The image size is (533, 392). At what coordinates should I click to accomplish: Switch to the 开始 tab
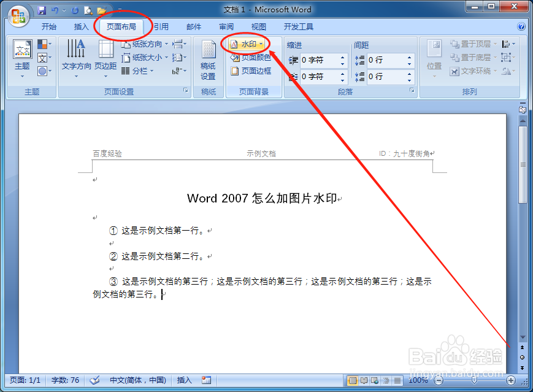(x=49, y=26)
